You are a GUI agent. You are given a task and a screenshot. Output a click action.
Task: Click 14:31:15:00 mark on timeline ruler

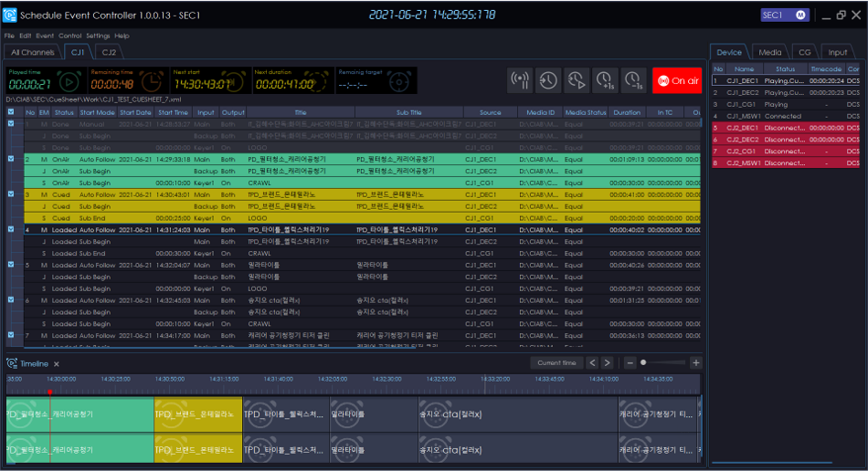point(224,379)
